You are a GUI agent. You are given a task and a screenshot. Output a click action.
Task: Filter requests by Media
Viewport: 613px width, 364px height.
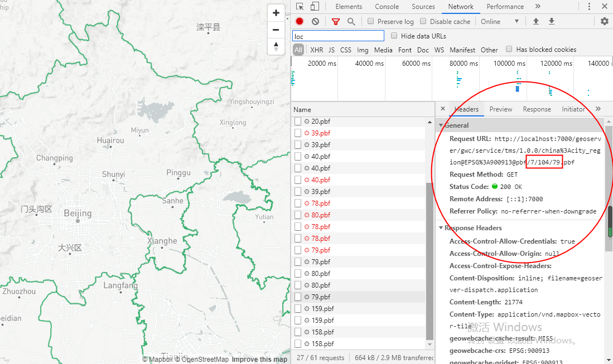pos(383,50)
